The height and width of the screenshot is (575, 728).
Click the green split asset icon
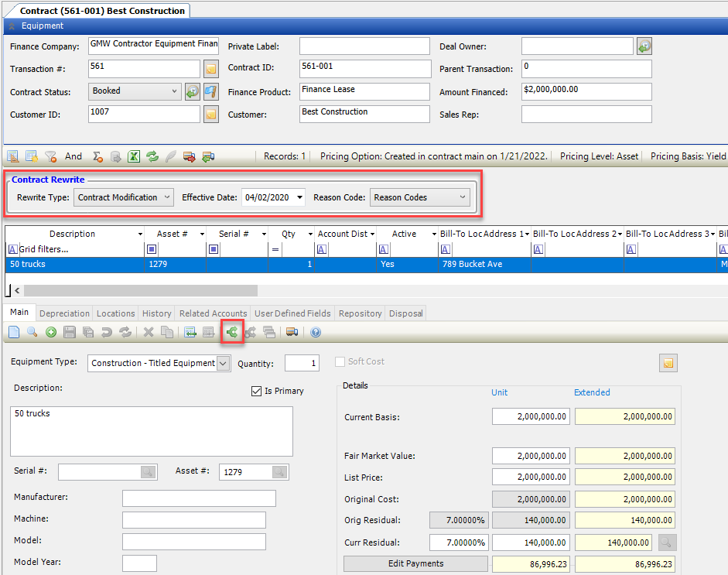[x=232, y=332]
